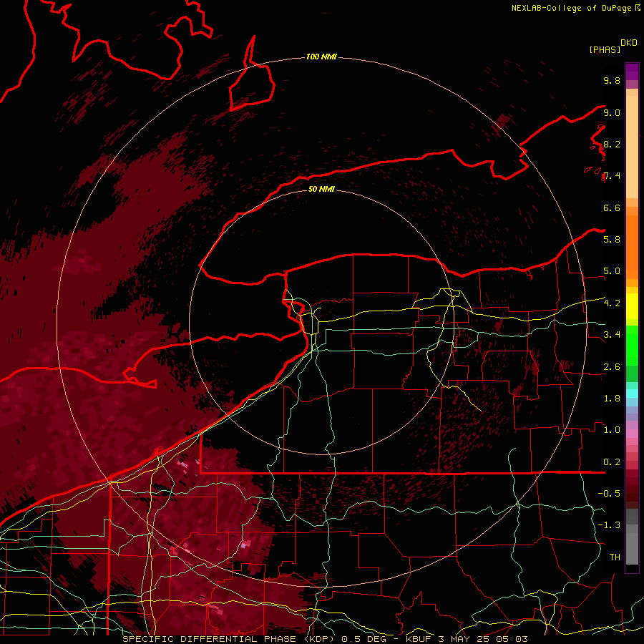Click the 5.8 value on color scale
644x644 pixels.
point(612,239)
